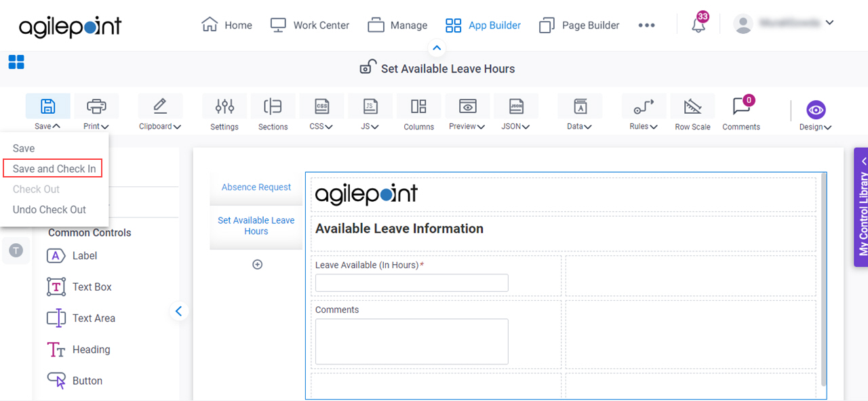
Task: Select the Label control icon
Action: pyautogui.click(x=56, y=255)
